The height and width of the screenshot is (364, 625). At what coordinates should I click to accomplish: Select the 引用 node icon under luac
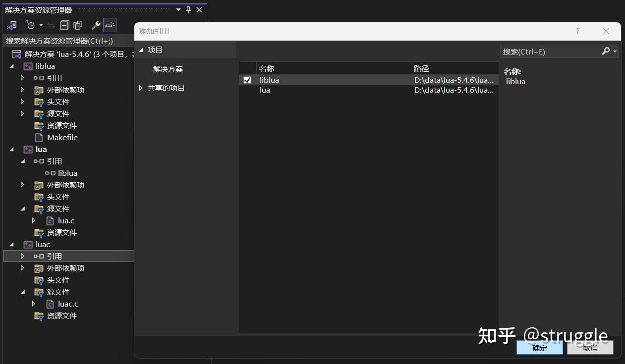click(x=39, y=256)
